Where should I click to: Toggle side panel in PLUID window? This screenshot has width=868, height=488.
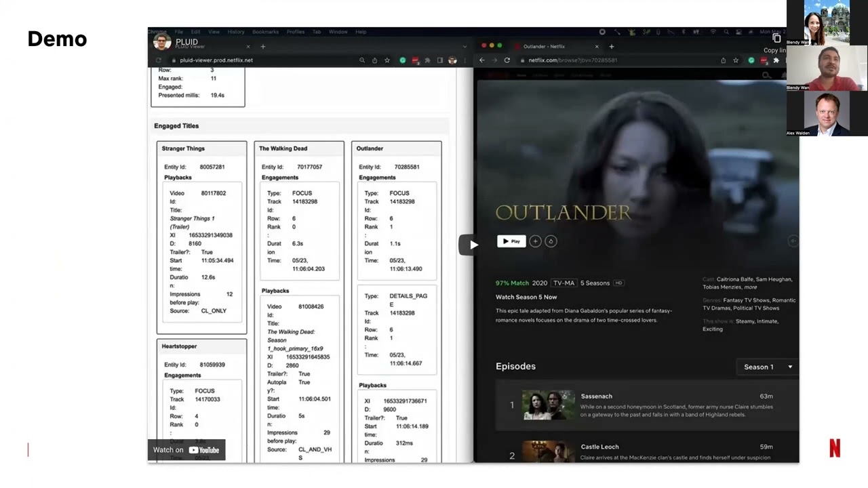click(439, 60)
